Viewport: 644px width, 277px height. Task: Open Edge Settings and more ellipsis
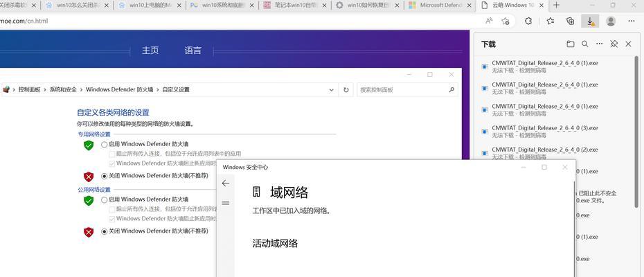pyautogui.click(x=633, y=21)
